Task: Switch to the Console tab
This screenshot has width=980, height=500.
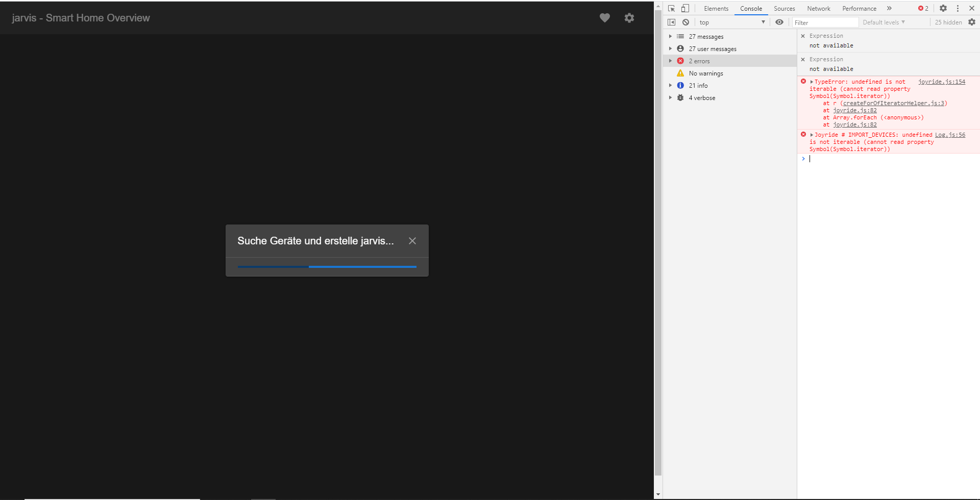Action: tap(751, 9)
